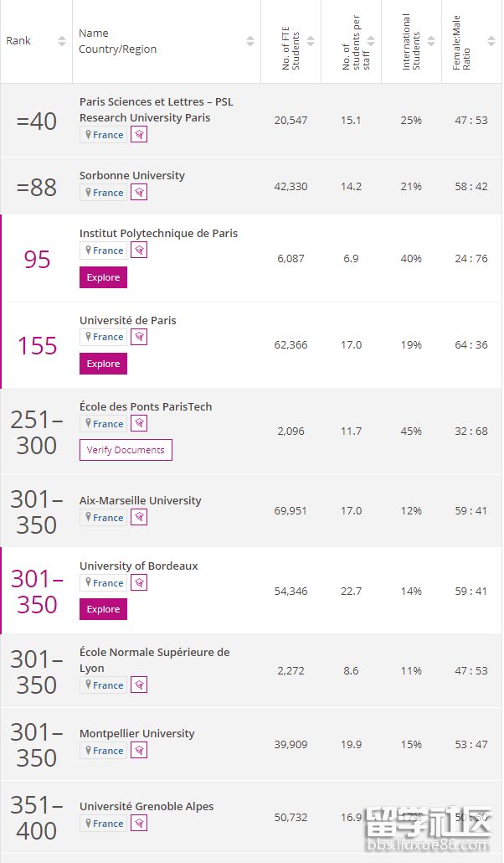
Task: Click Explore under Université de Paris
Action: (x=103, y=364)
